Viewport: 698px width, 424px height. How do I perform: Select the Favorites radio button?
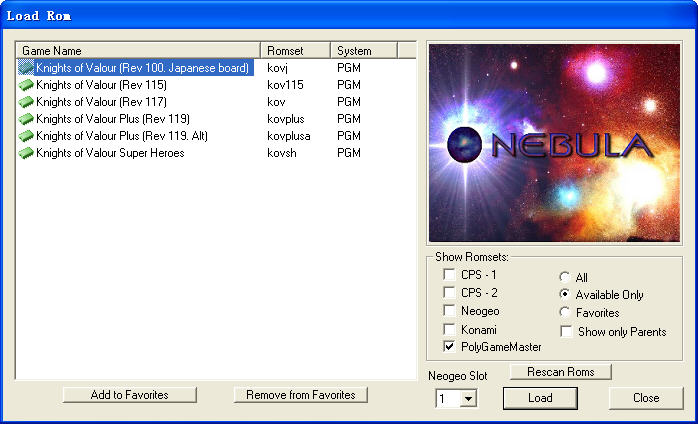click(x=565, y=313)
